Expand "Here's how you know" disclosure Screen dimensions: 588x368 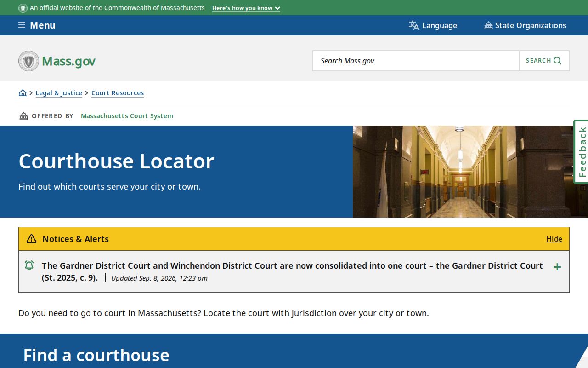[246, 8]
